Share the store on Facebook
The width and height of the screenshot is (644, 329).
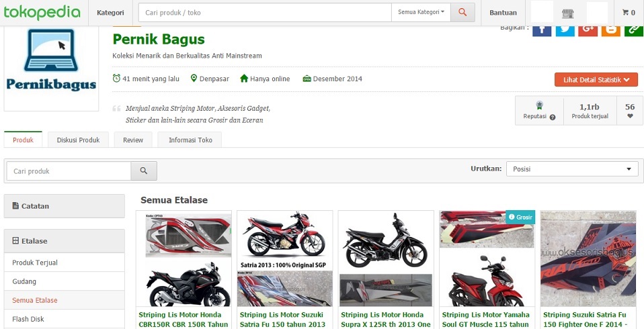(x=542, y=31)
